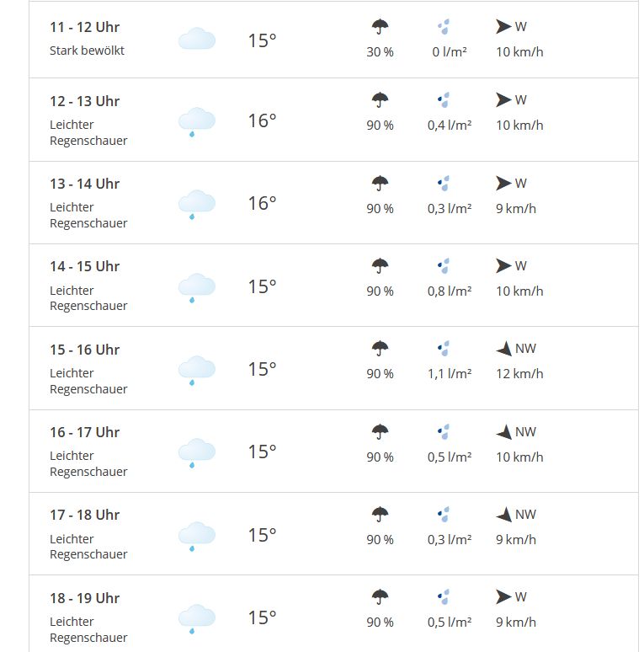
Task: Click the 30 % rain probability value
Action: (x=380, y=52)
